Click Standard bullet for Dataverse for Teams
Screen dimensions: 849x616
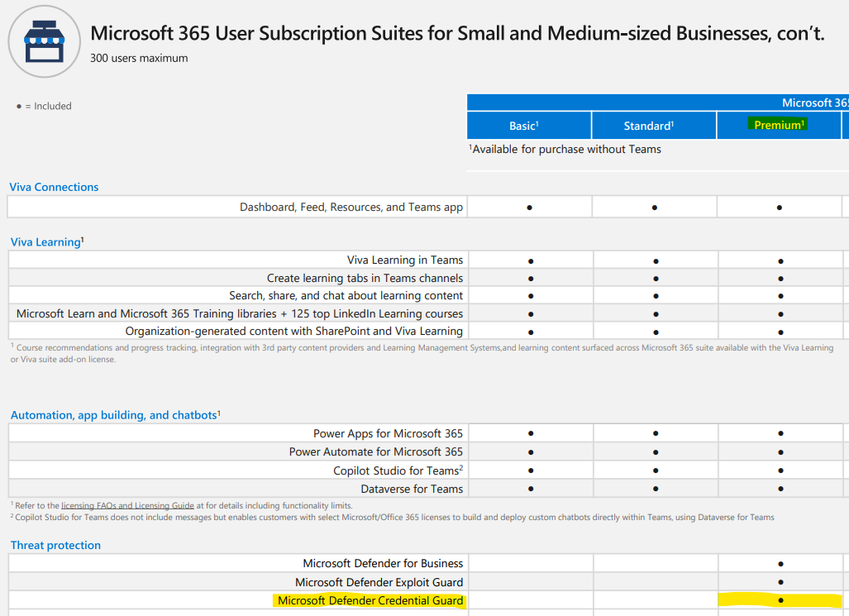point(656,489)
